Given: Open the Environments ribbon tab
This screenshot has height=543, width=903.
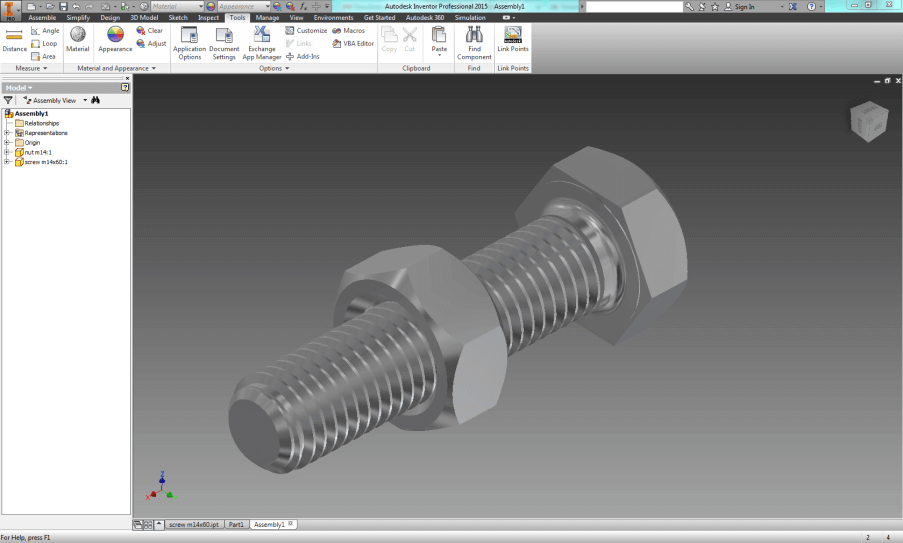Looking at the screenshot, I should point(333,17).
